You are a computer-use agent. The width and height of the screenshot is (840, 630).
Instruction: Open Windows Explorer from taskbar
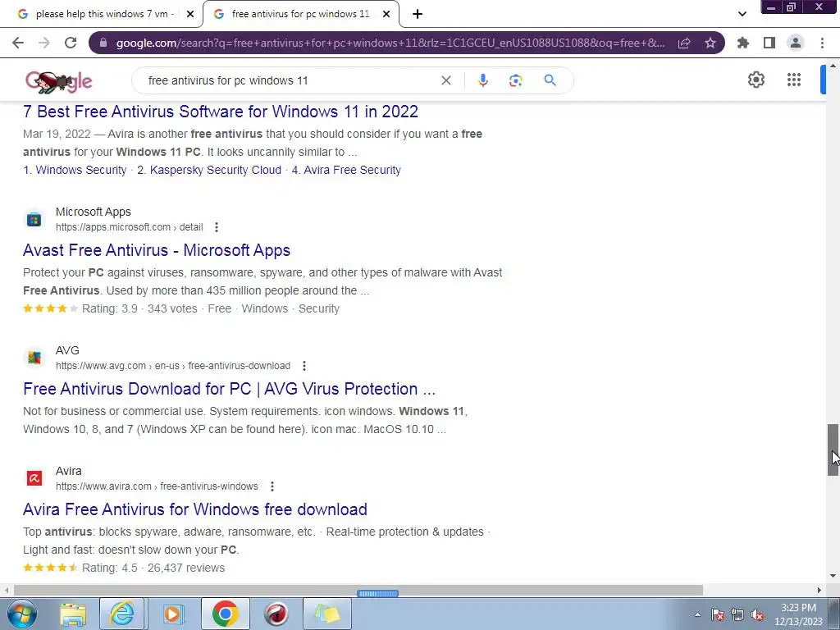tap(73, 614)
